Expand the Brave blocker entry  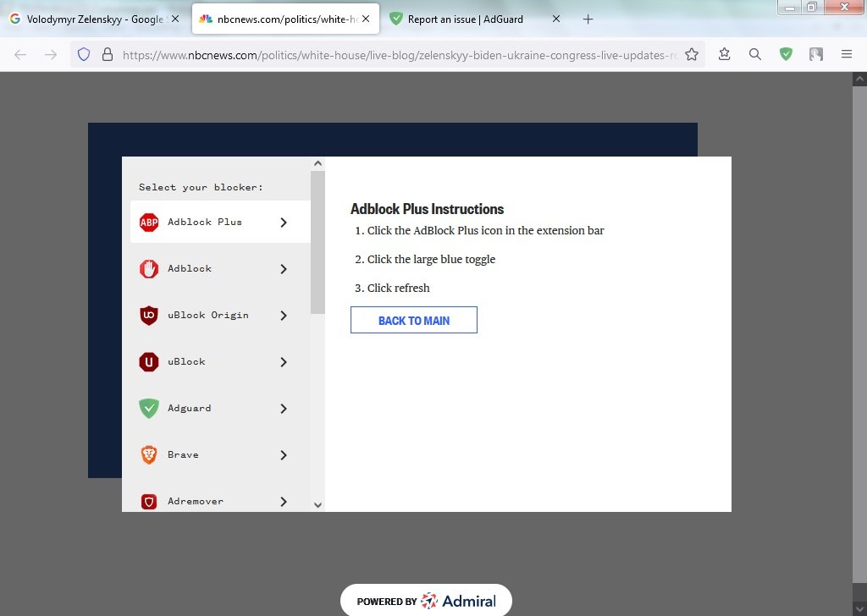(x=284, y=454)
